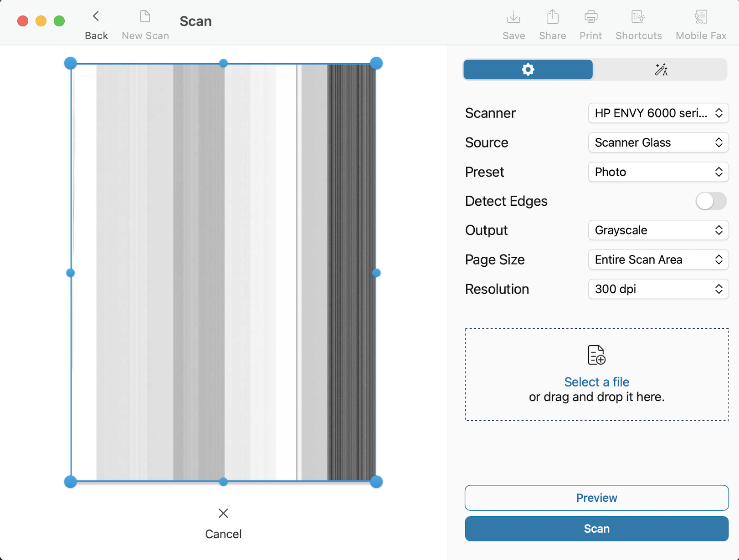Open the Scanner dropdown showing HP ENVY 6000
The height and width of the screenshot is (560, 739).
(x=658, y=113)
